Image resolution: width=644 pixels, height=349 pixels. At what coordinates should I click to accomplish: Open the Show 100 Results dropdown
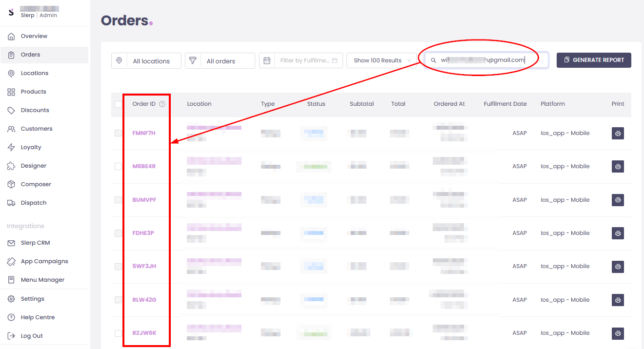tap(382, 60)
